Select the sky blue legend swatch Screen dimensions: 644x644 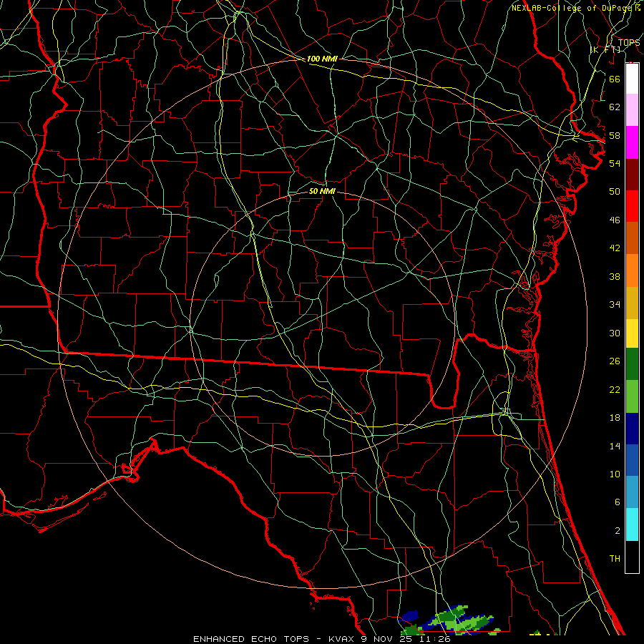632,492
